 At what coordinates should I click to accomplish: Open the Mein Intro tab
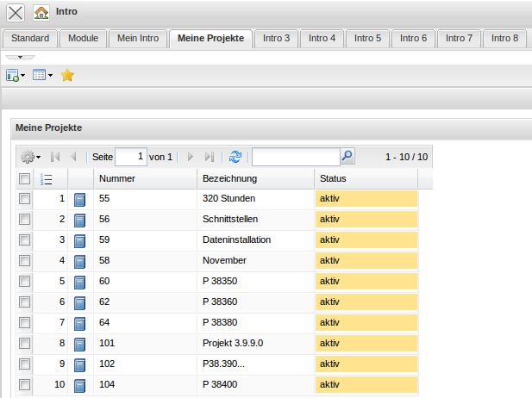point(138,38)
